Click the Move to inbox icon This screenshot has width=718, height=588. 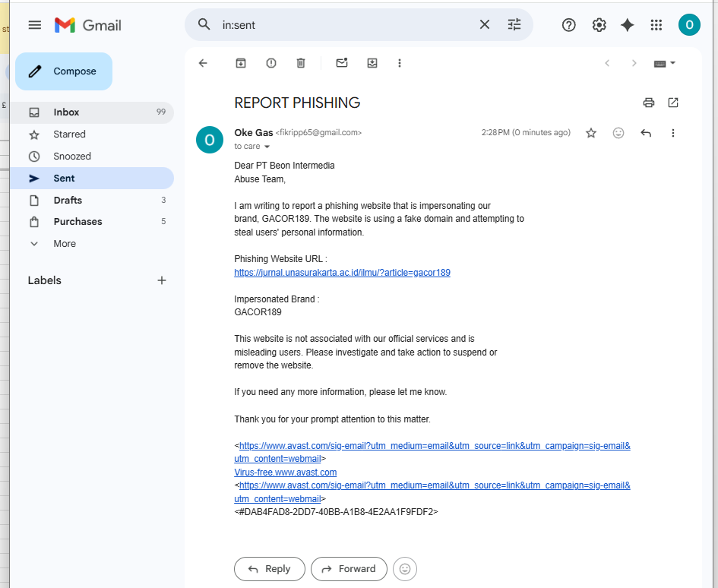pyautogui.click(x=372, y=63)
